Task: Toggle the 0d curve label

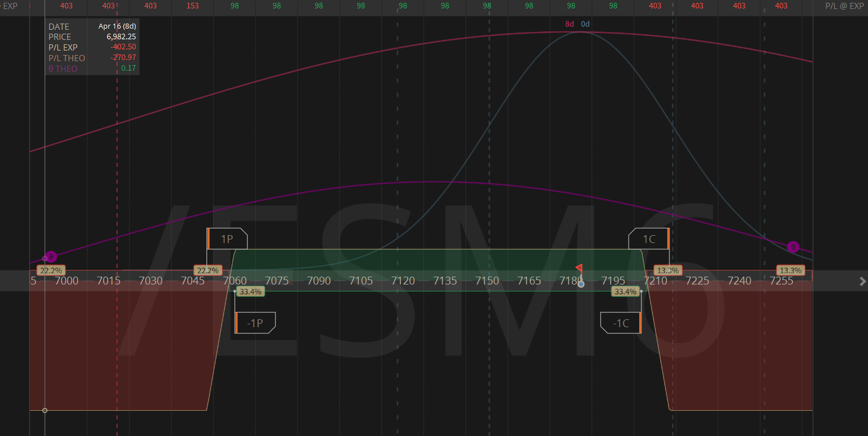Action: (585, 24)
